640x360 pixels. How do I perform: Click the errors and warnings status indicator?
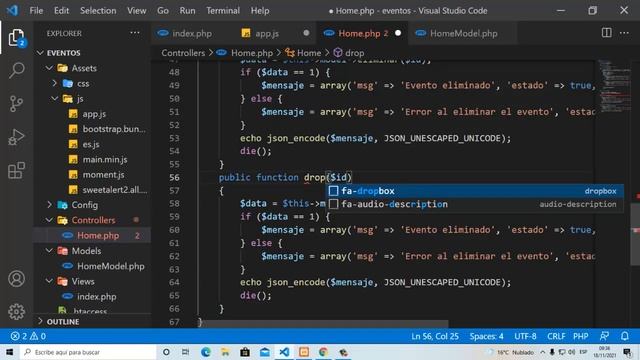[x=28, y=336]
